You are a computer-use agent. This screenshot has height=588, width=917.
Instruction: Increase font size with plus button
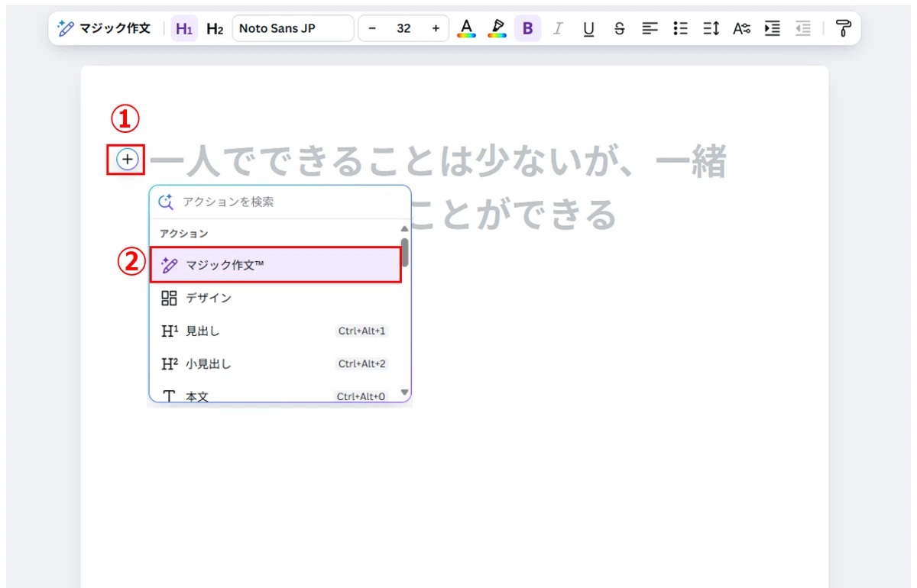436,28
